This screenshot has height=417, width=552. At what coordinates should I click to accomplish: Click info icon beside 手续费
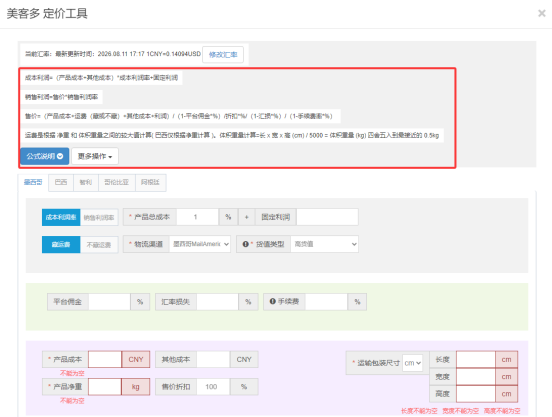tap(272, 301)
